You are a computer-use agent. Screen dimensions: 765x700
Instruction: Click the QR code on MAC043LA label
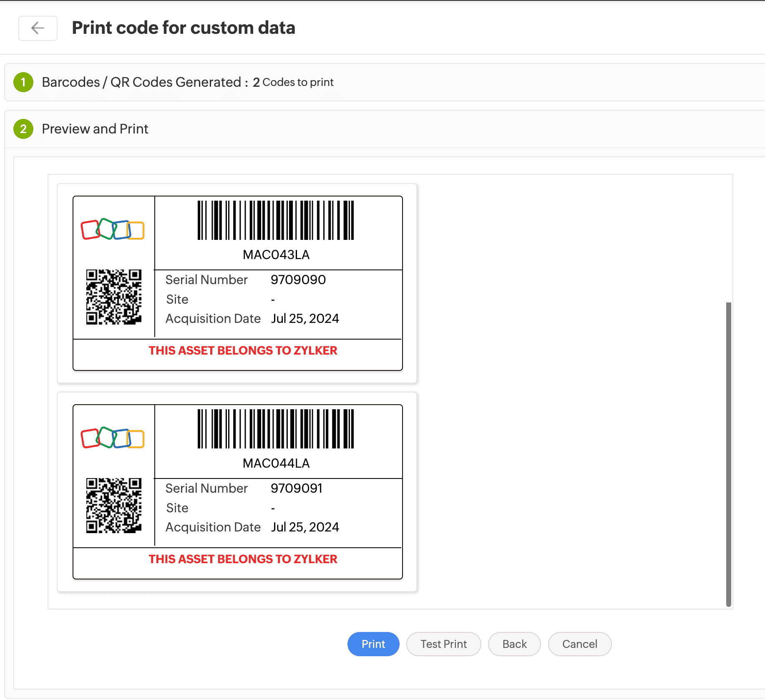(114, 297)
